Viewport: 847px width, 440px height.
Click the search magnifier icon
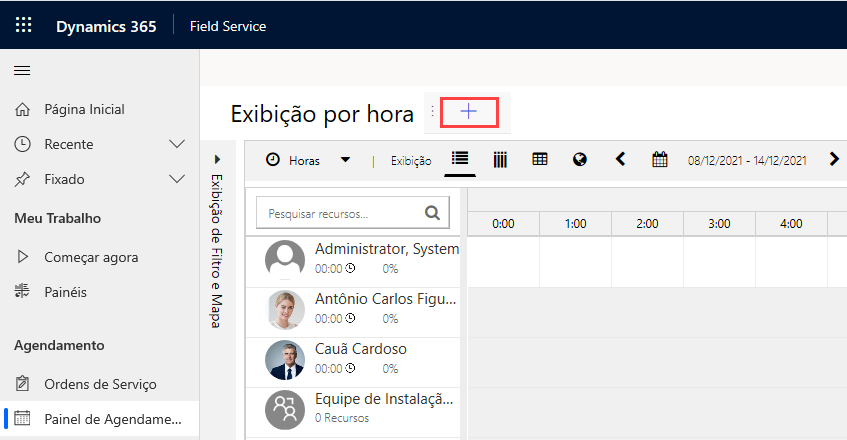[x=432, y=213]
